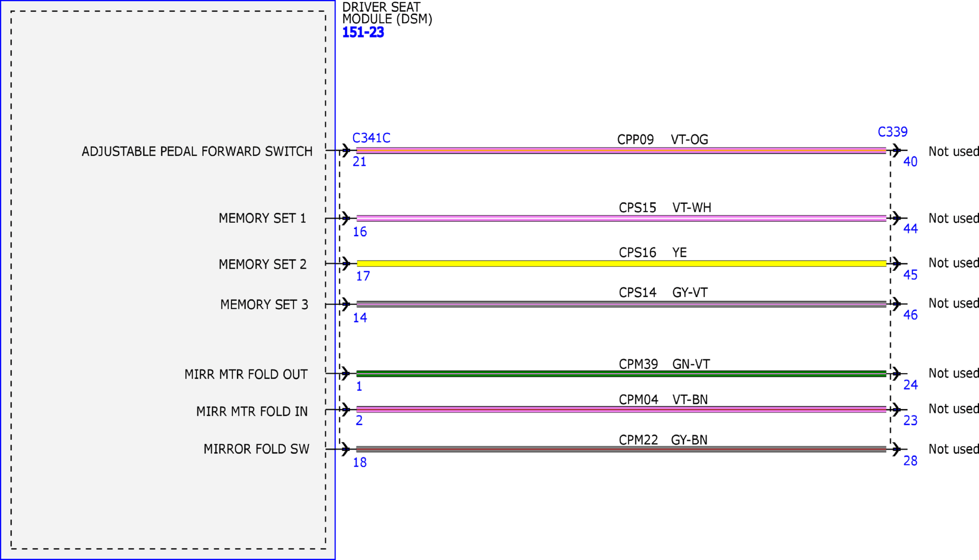
Task: Click the terminal arrow at pin 45
Action: click(896, 263)
